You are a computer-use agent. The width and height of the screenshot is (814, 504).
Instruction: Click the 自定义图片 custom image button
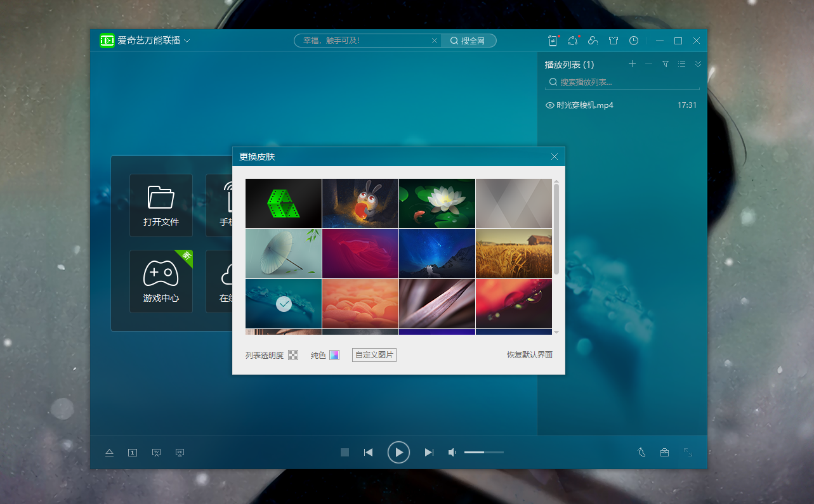pyautogui.click(x=374, y=355)
